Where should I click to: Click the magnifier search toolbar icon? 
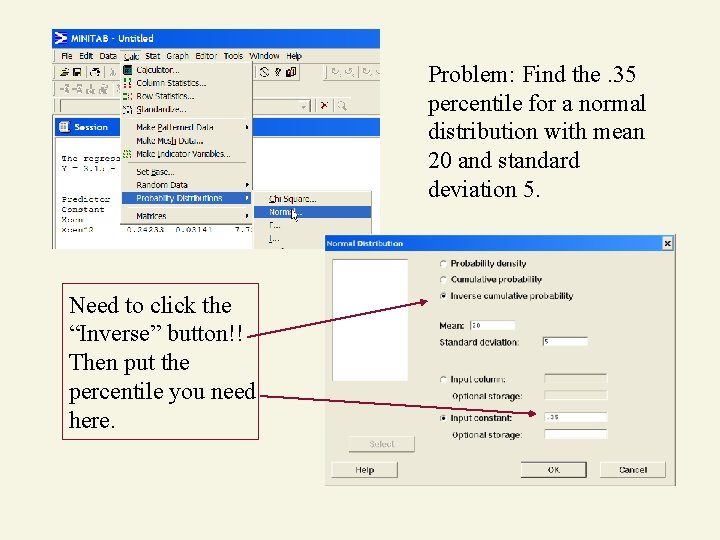tap(342, 106)
